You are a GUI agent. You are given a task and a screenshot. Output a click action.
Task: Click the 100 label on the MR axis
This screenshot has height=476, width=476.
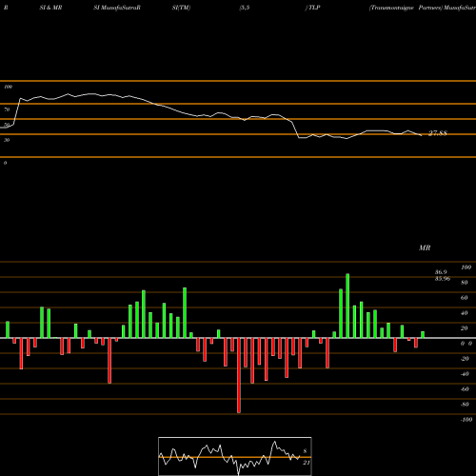tap(466, 268)
